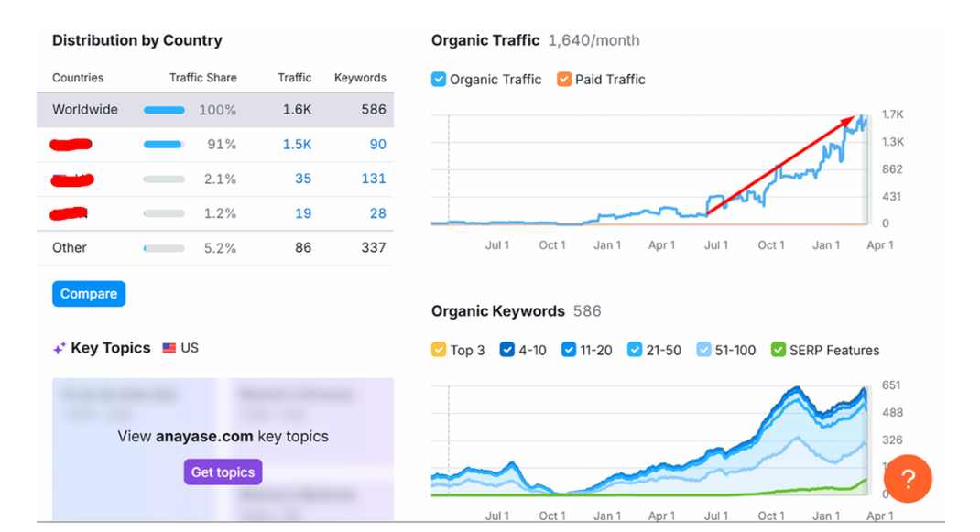The width and height of the screenshot is (980, 532).
Task: Click the Compare button
Action: [x=88, y=293]
